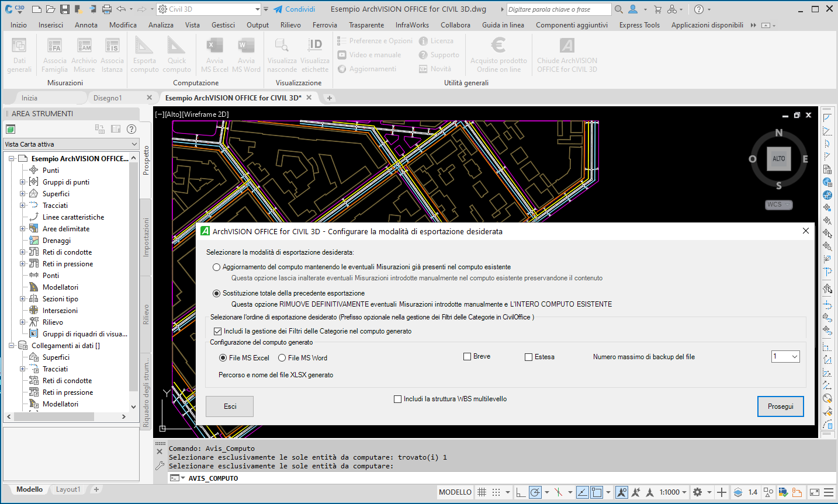Click the Print icon in title bar
This screenshot has height=504, width=838.
point(106,9)
